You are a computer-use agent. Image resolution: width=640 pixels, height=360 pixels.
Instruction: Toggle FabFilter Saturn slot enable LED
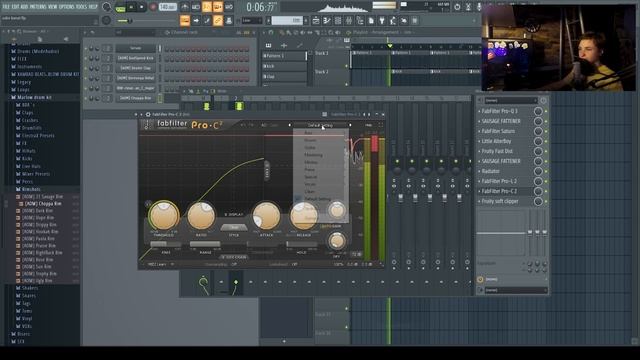(x=546, y=131)
